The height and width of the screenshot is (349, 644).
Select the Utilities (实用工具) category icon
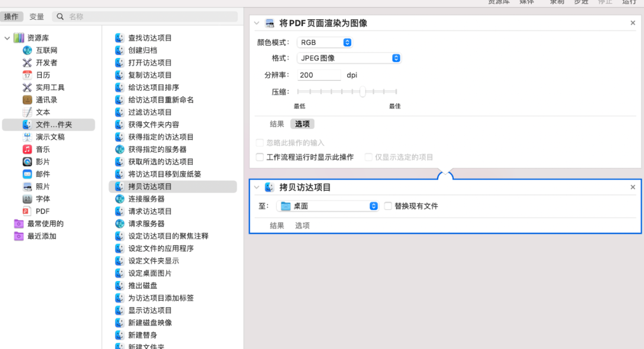click(27, 87)
